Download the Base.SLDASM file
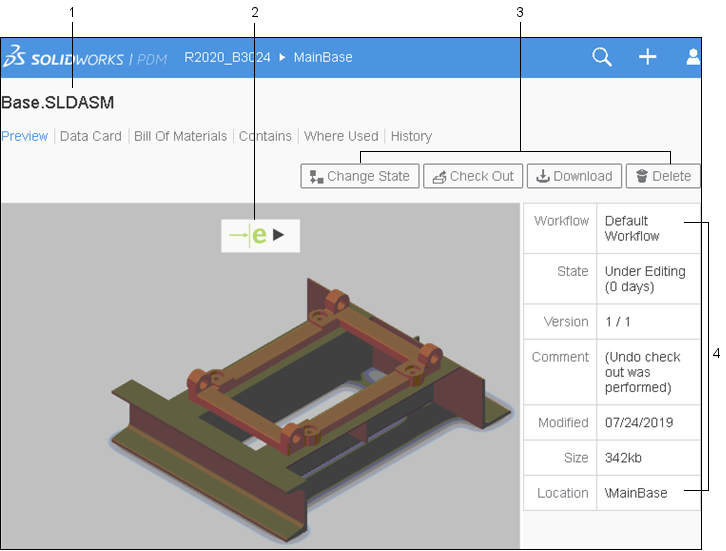 coord(574,176)
